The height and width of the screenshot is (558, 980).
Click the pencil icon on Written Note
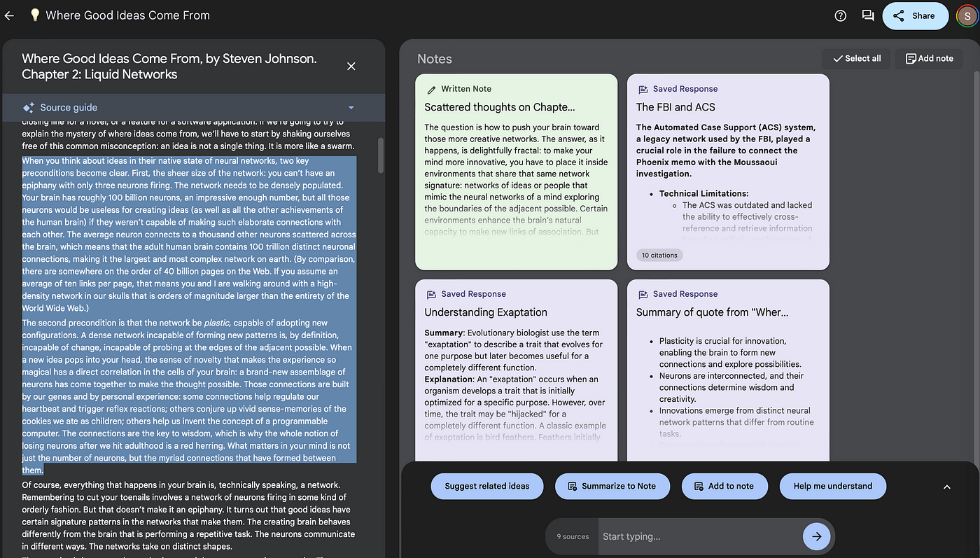(431, 89)
